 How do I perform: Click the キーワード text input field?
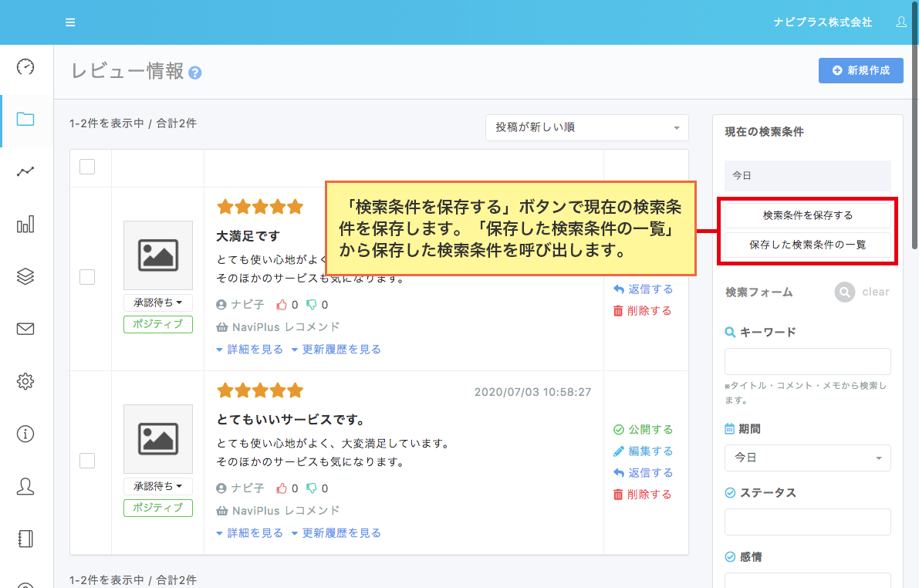(808, 361)
